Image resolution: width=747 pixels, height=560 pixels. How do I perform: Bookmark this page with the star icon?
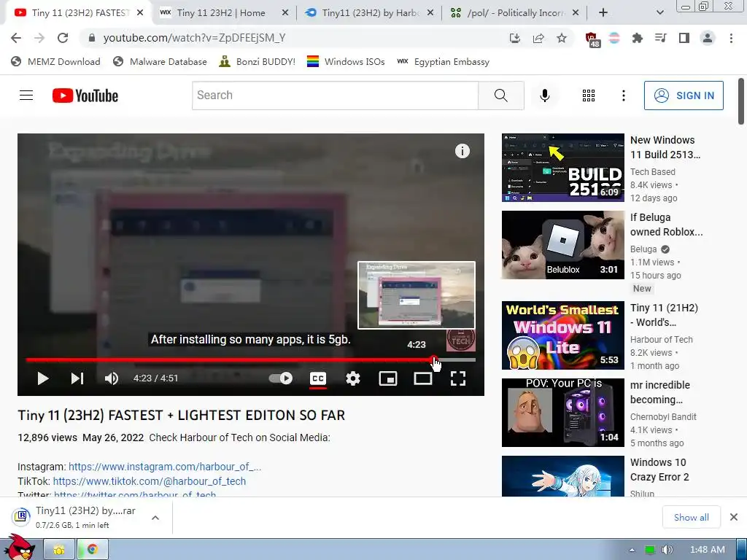tap(562, 38)
